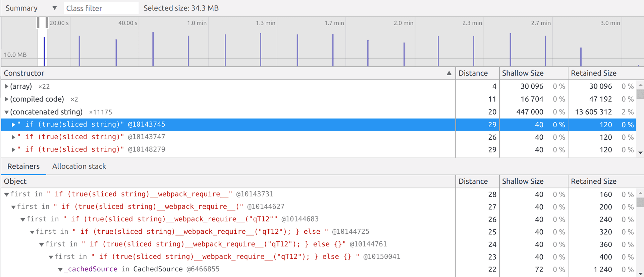Click the Class filter input field

click(101, 8)
